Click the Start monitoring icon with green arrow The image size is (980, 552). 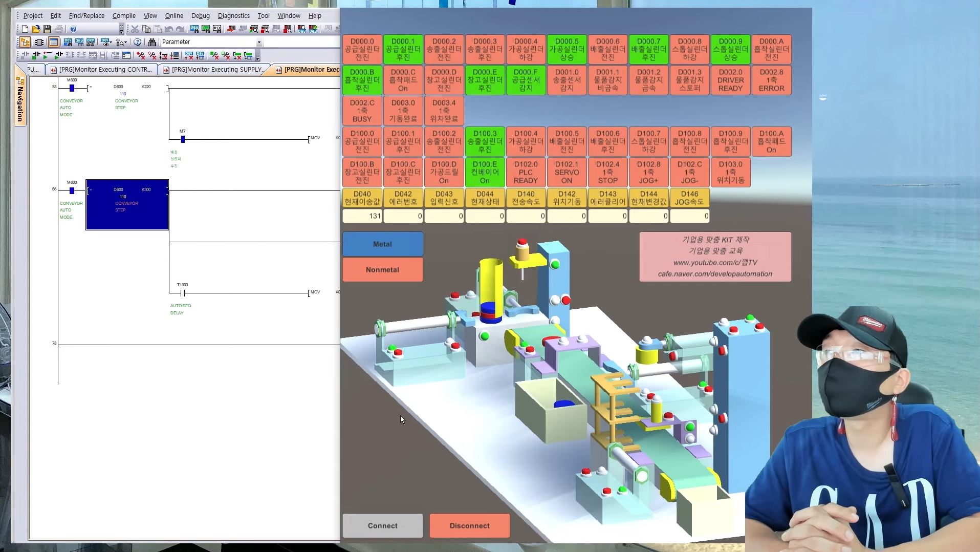click(x=254, y=29)
